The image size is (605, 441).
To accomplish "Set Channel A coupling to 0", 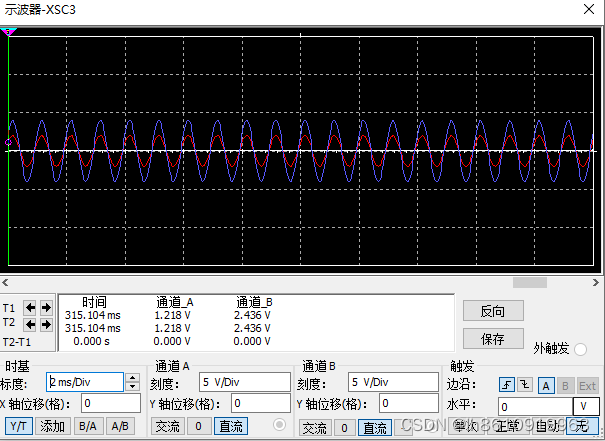I will click(198, 426).
